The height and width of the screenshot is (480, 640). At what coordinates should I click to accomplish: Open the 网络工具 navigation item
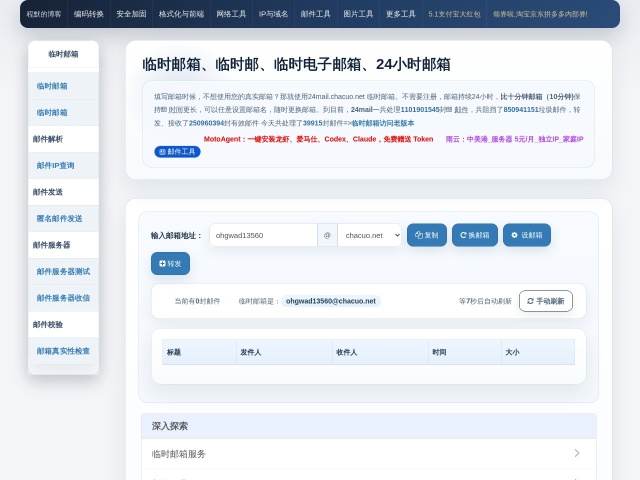click(231, 14)
